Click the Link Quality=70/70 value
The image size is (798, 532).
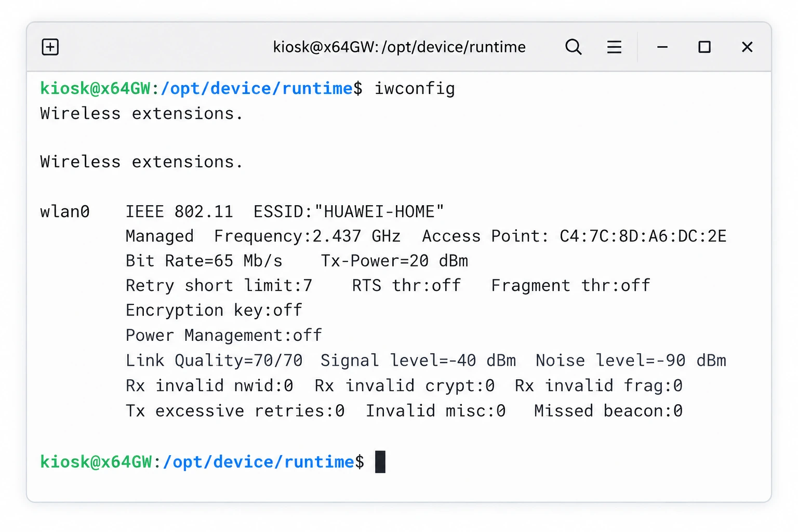(x=214, y=361)
